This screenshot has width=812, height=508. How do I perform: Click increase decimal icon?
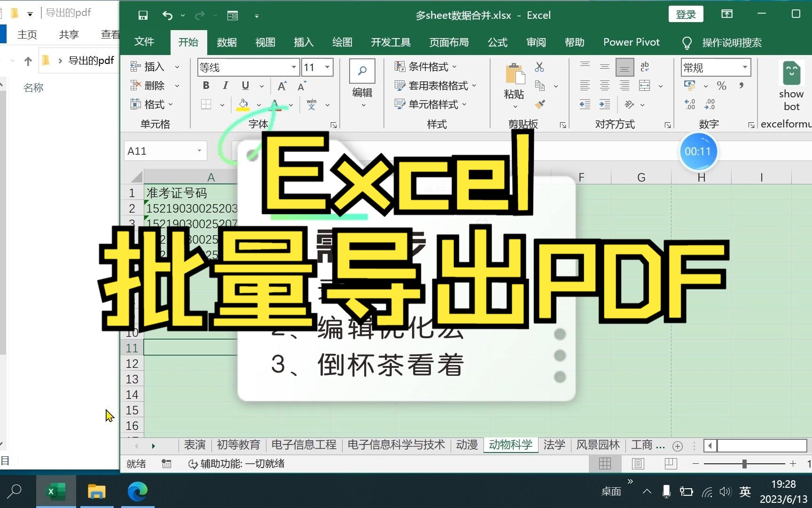point(690,104)
